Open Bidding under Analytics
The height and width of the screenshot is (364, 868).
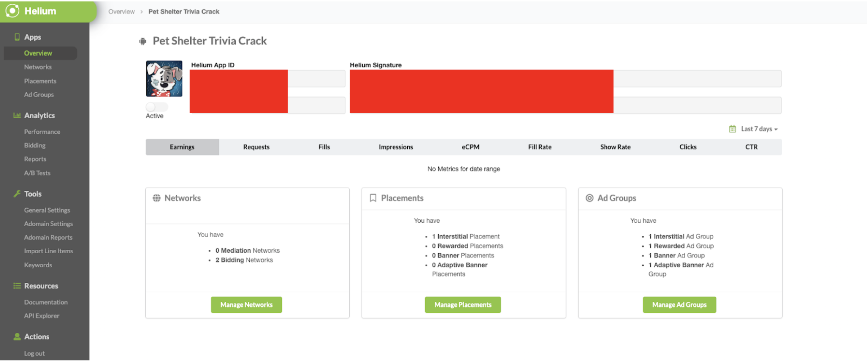click(35, 145)
